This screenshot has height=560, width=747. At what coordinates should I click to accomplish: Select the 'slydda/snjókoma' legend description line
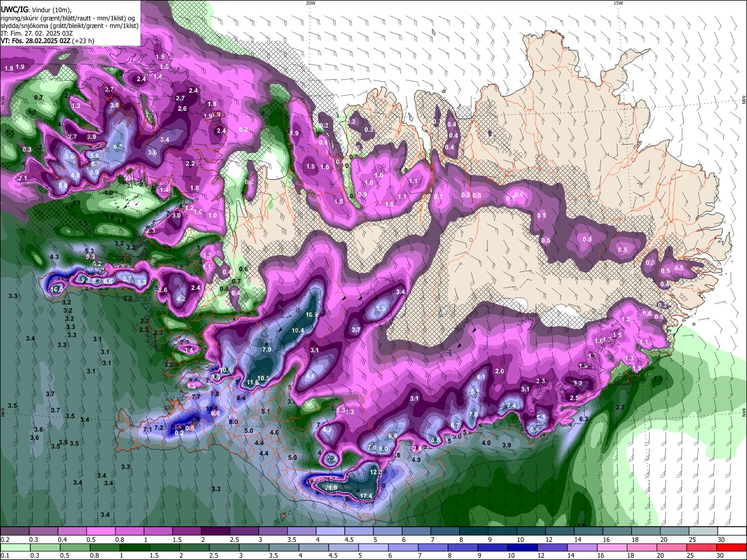[69, 26]
